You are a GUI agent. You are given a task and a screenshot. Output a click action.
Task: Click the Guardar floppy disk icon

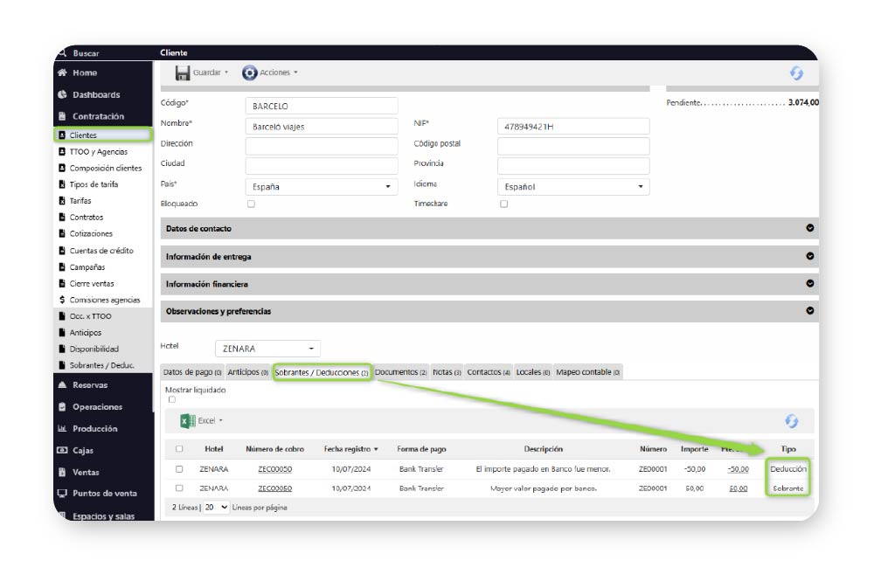pyautogui.click(x=183, y=73)
